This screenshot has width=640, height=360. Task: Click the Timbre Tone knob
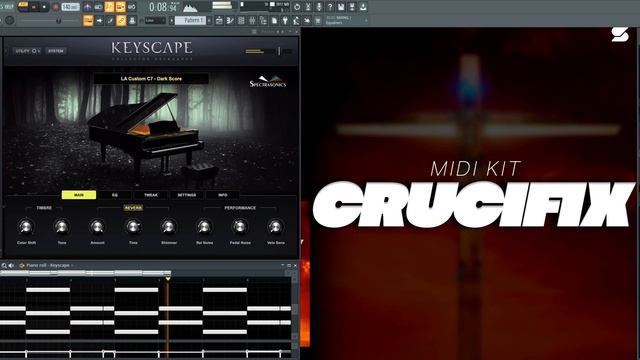coord(62,227)
